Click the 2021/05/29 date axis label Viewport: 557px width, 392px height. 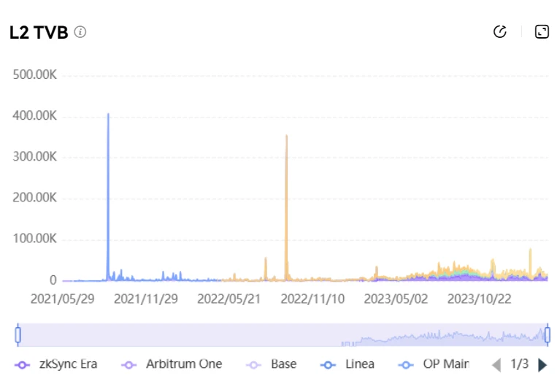pyautogui.click(x=62, y=299)
